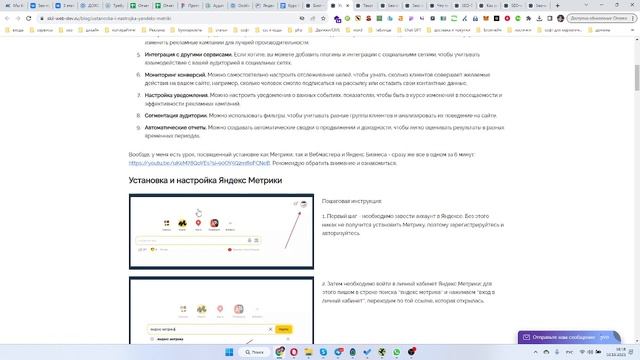
Task: Click the browser forward arrow
Action: (x=18, y=18)
